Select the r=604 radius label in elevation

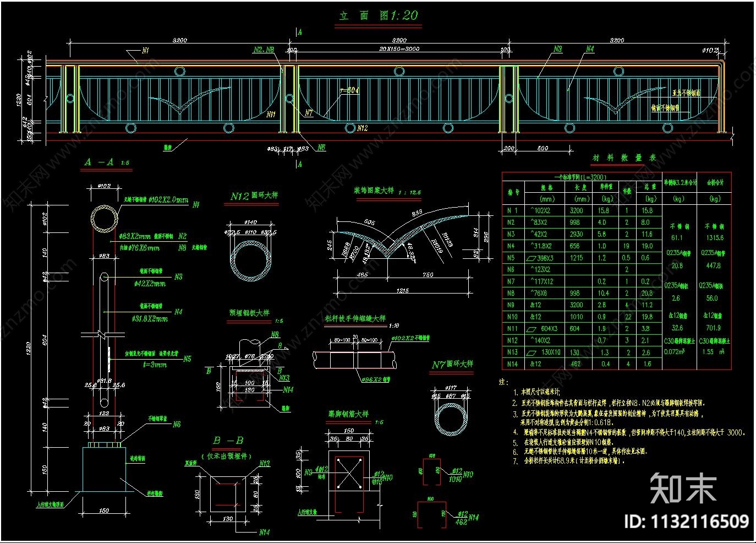pyautogui.click(x=349, y=90)
